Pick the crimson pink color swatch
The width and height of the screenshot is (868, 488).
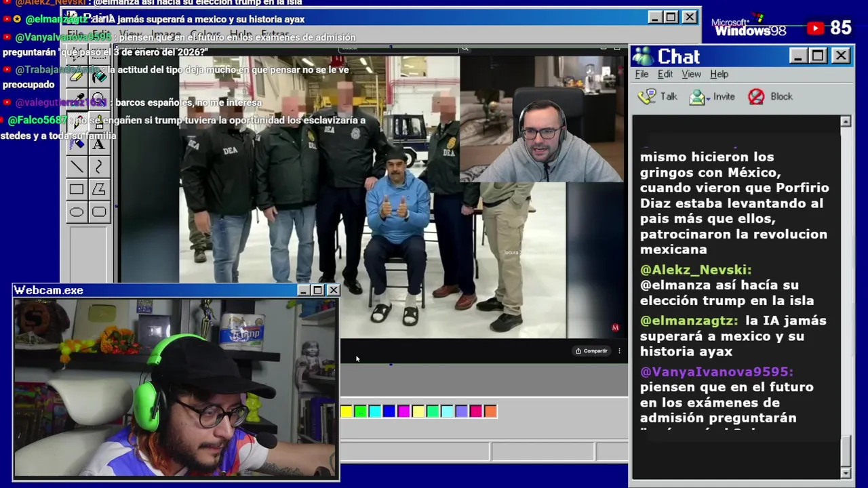[x=476, y=411]
